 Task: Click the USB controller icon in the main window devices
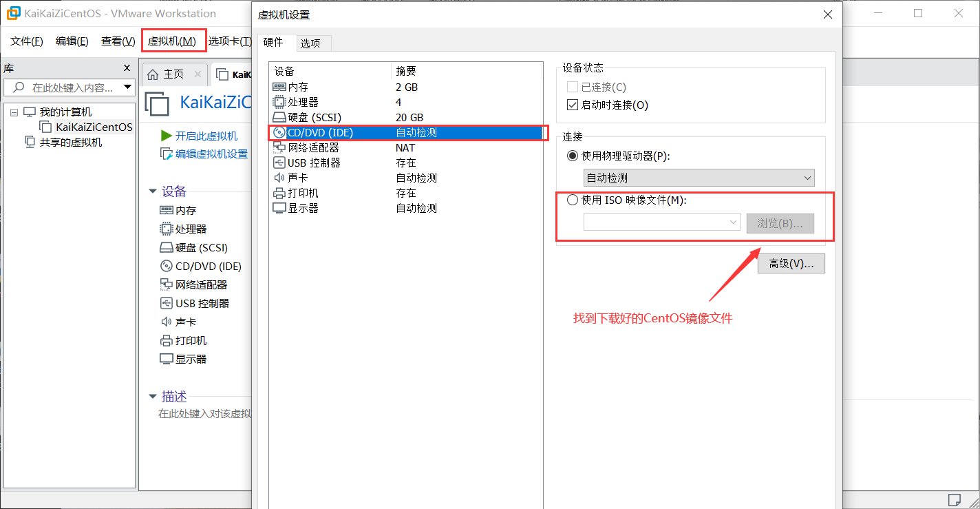(166, 303)
